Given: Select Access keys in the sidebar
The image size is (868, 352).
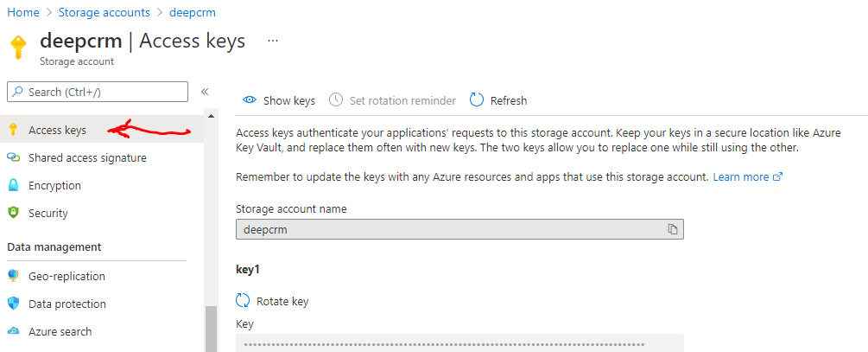Looking at the screenshot, I should pyautogui.click(x=57, y=130).
